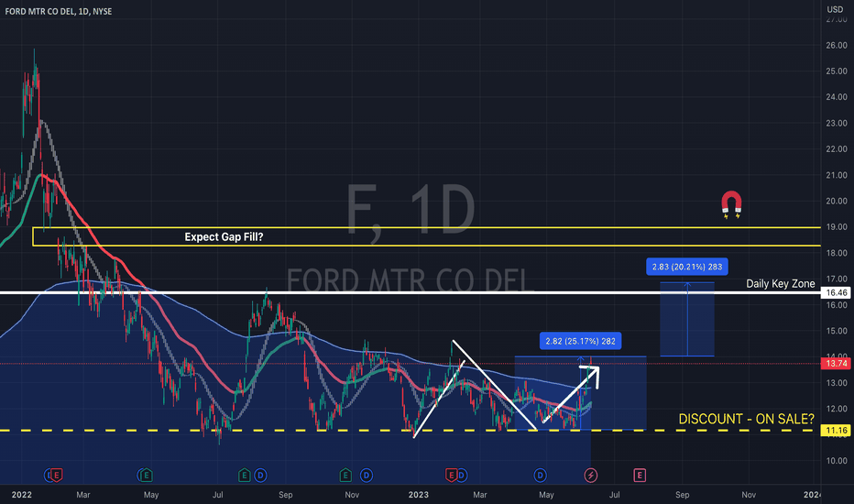This screenshot has width=854, height=504.
Task: Click the 23.00 price axis label
Action: [x=836, y=123]
